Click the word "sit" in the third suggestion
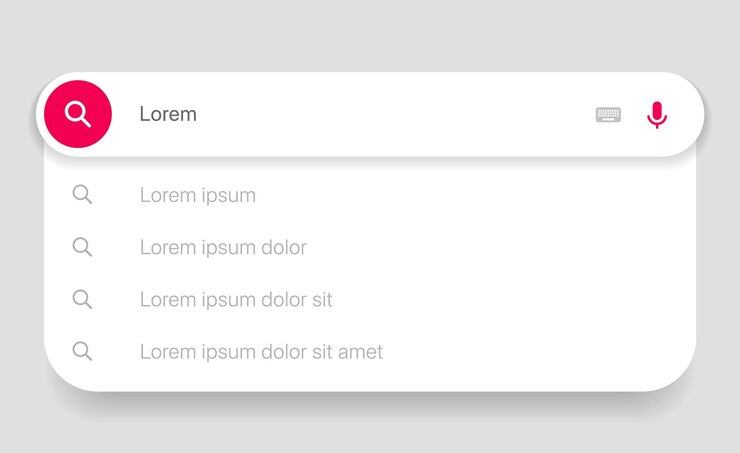 [322, 300]
